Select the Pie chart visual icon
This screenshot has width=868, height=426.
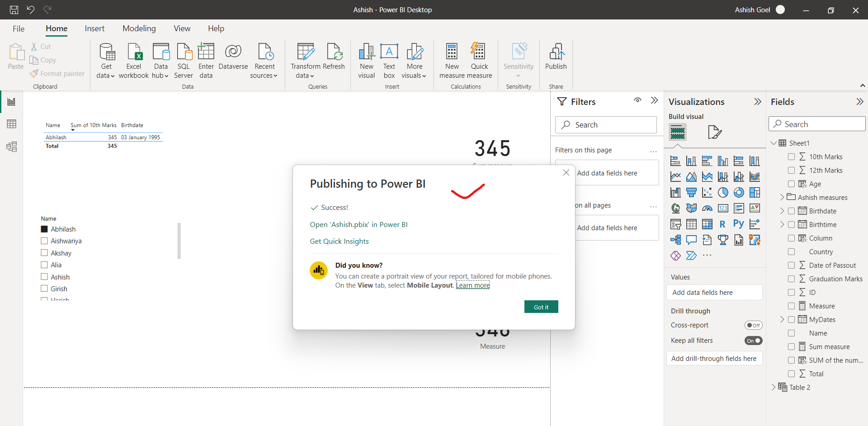click(723, 192)
